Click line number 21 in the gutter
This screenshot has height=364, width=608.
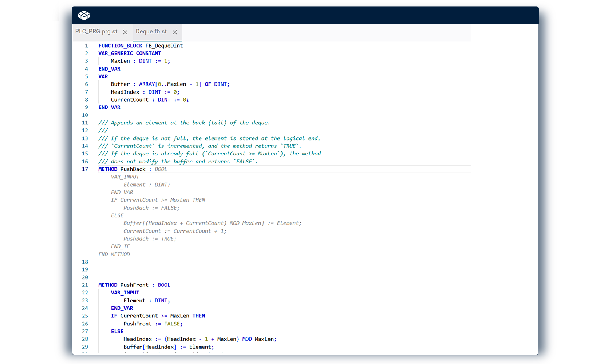click(85, 285)
